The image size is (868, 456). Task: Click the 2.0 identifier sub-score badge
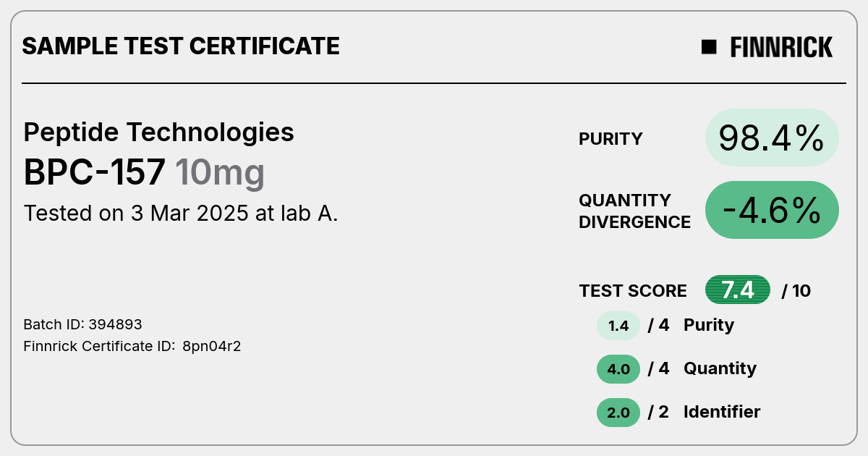(618, 413)
